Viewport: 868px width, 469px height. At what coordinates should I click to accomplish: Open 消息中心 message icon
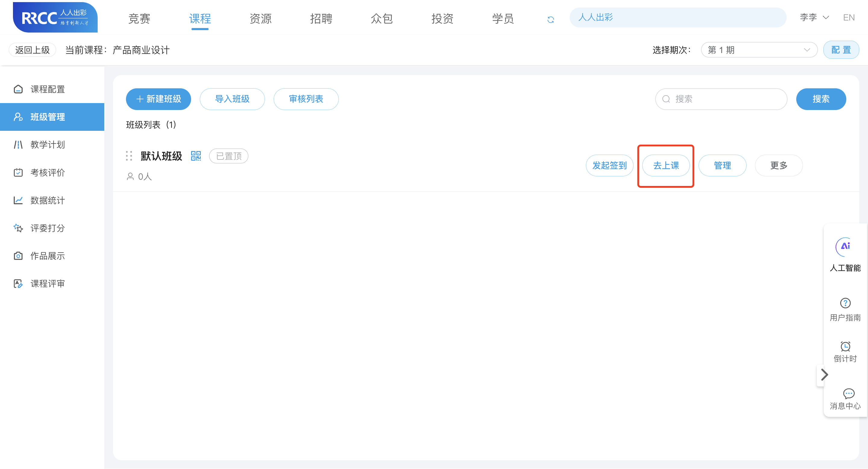pyautogui.click(x=848, y=394)
